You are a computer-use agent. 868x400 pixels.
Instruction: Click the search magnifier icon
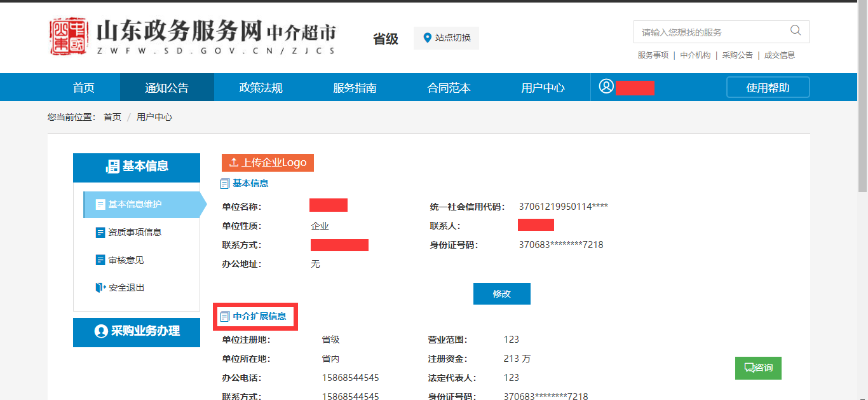795,31
